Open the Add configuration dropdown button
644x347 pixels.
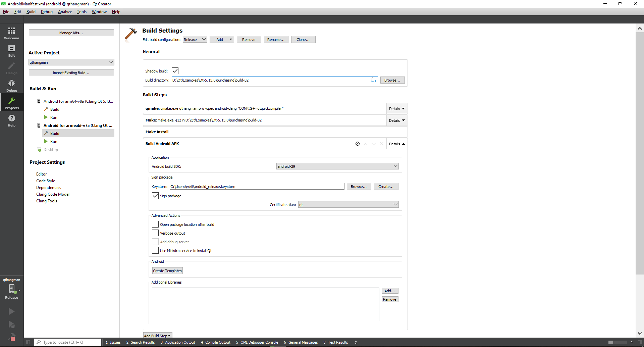click(222, 40)
